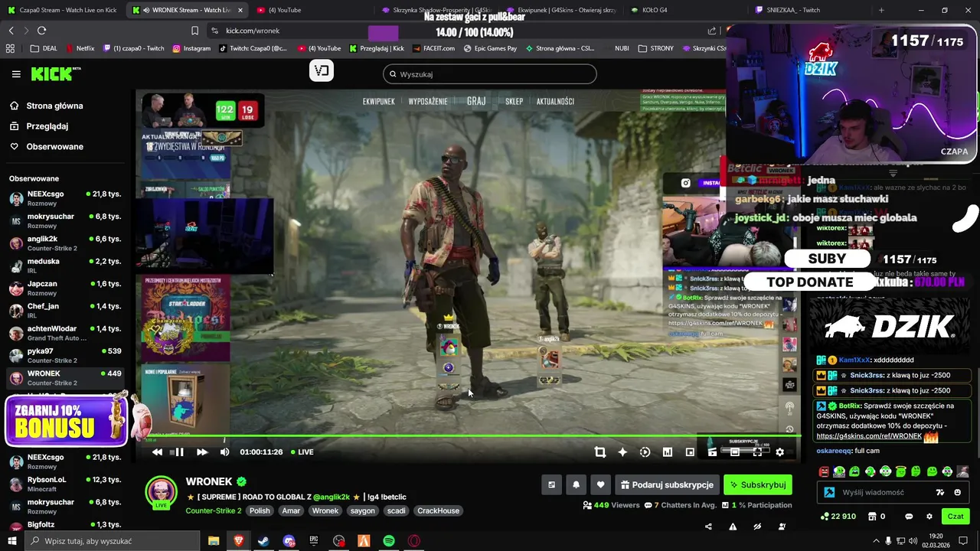Screen dimensions: 980x551
Task: Click the red angry emote in chat
Action: pos(824,471)
